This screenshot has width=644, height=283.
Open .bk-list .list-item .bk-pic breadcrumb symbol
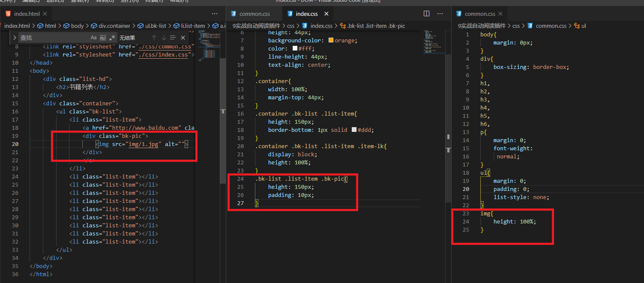pos(372,26)
